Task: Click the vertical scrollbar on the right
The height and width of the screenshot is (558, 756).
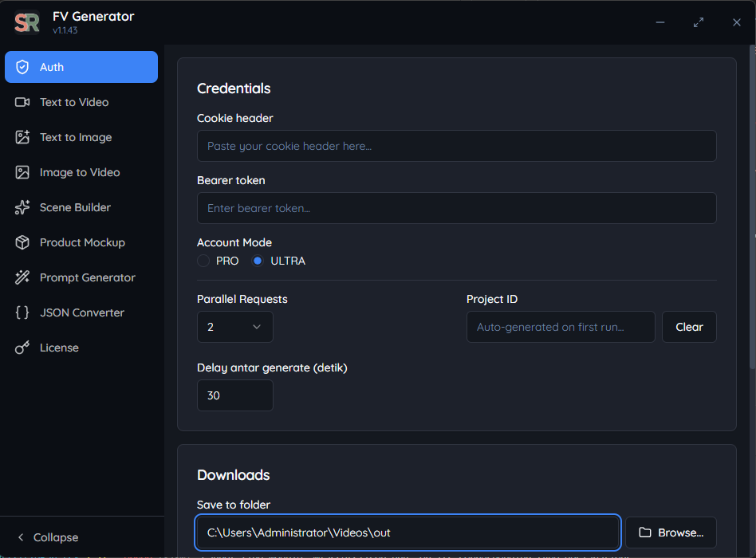Action: pyautogui.click(x=753, y=207)
